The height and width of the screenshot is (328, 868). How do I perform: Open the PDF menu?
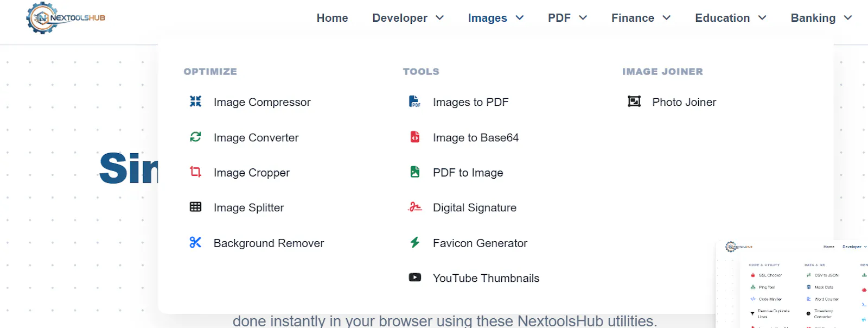(x=559, y=18)
